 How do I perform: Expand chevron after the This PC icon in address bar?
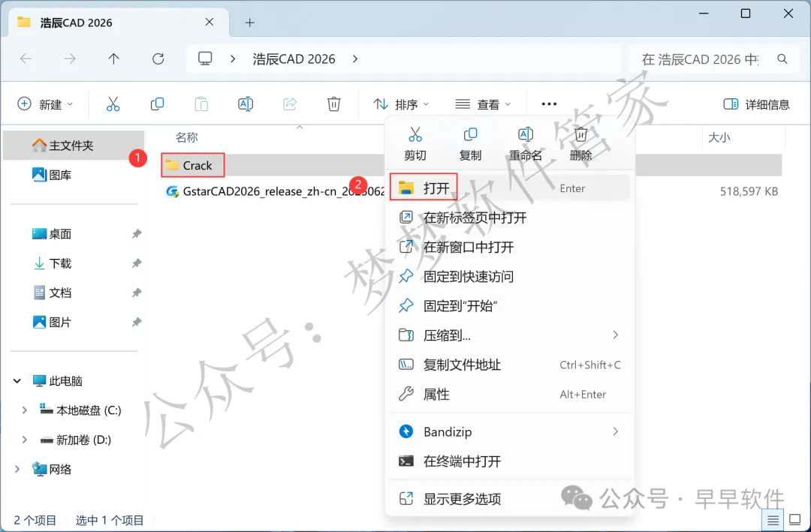(233, 59)
